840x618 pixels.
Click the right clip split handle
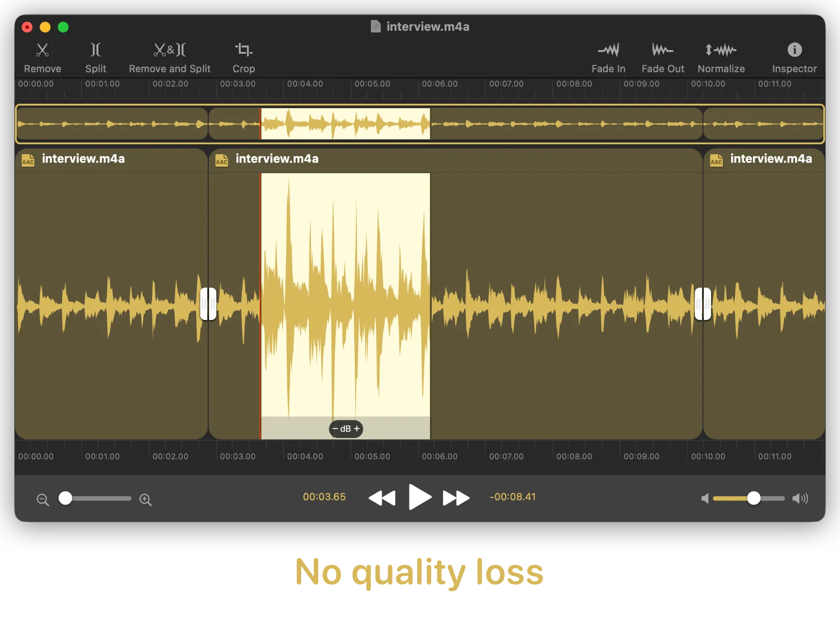(x=702, y=304)
